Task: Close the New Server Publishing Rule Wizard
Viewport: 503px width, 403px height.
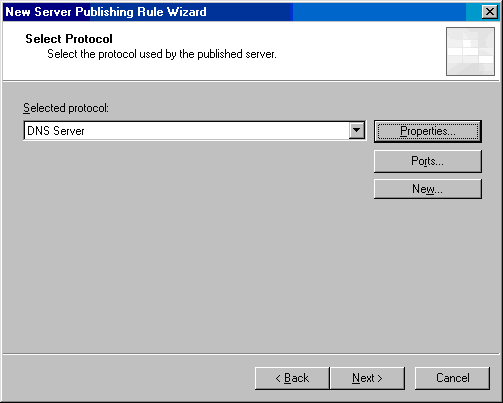Action: click(x=490, y=12)
